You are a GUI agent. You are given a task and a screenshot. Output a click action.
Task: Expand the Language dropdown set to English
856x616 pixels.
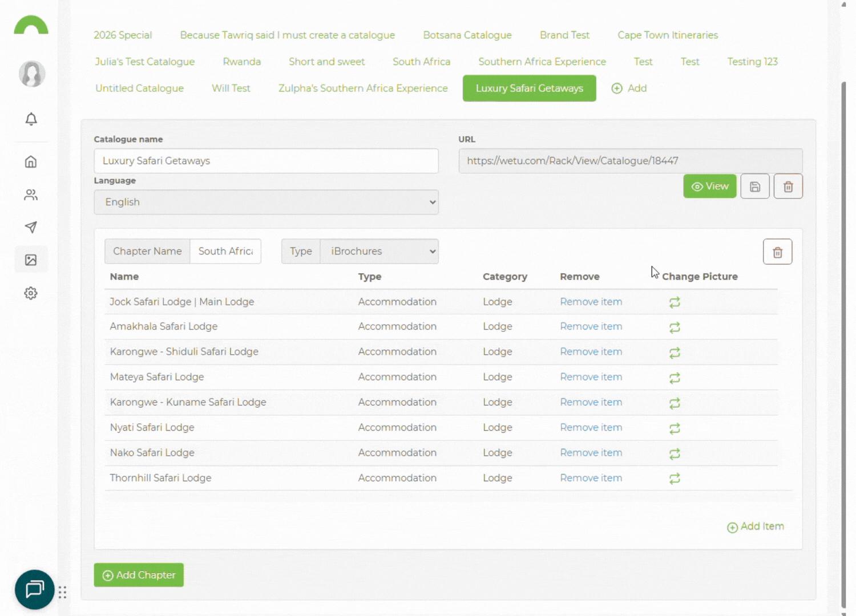pos(266,202)
